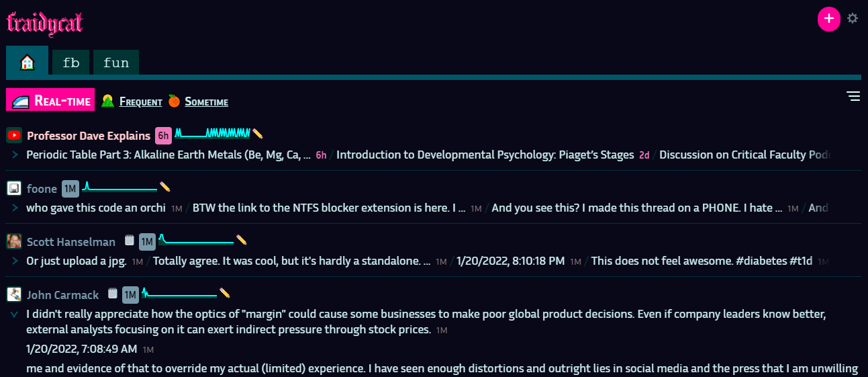Switch to the fun tab

click(116, 62)
